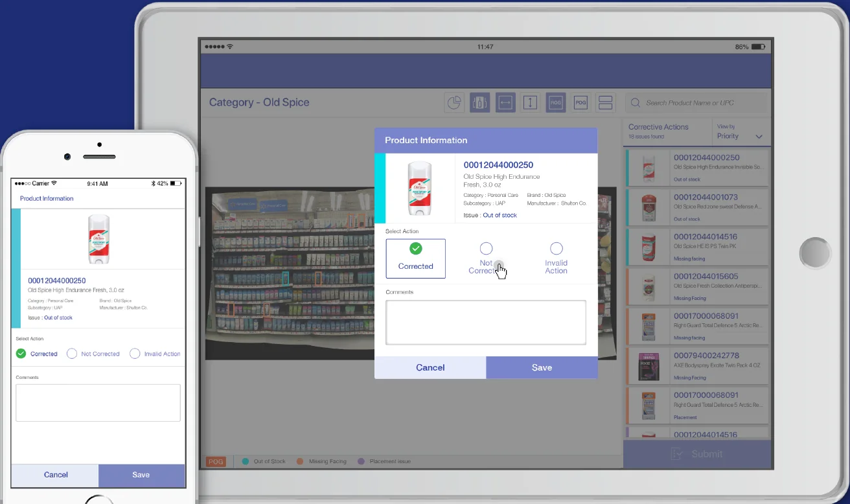Open issue 00012044001073 Red Zone row
Screen dimensions: 850x504
coord(696,207)
